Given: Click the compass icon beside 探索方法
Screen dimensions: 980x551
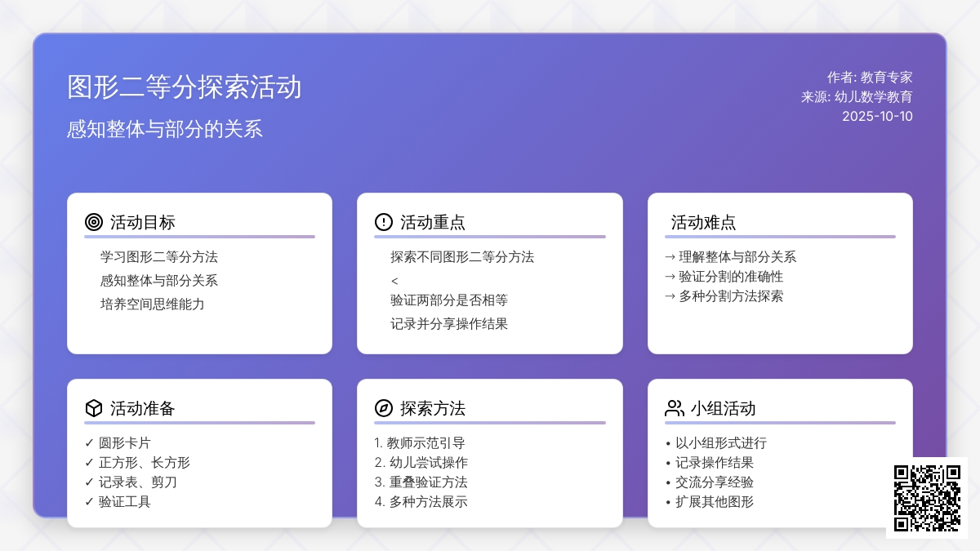Looking at the screenshot, I should click(x=384, y=408).
